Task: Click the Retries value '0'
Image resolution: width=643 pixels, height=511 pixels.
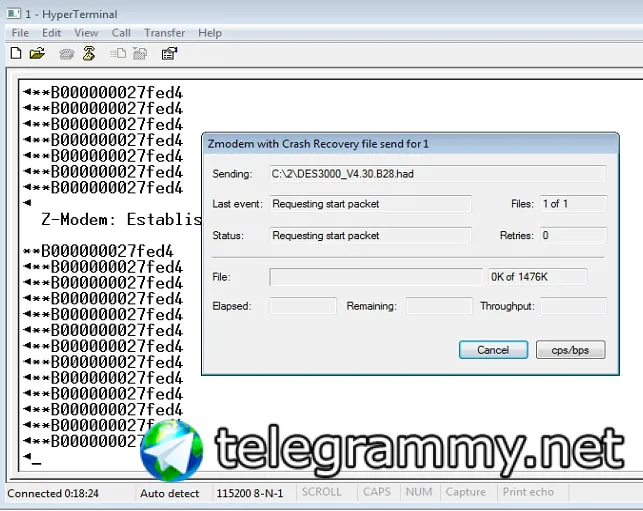Action: click(573, 235)
